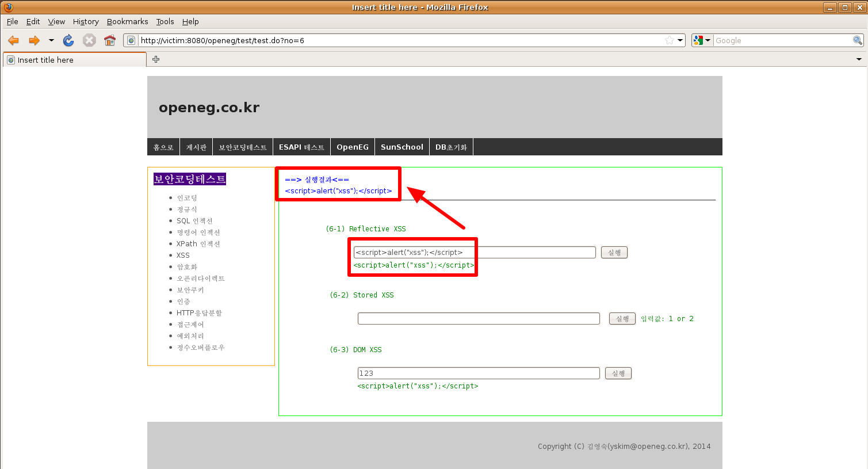Open the XSS sidebar link
This screenshot has height=469, width=868.
tap(183, 256)
